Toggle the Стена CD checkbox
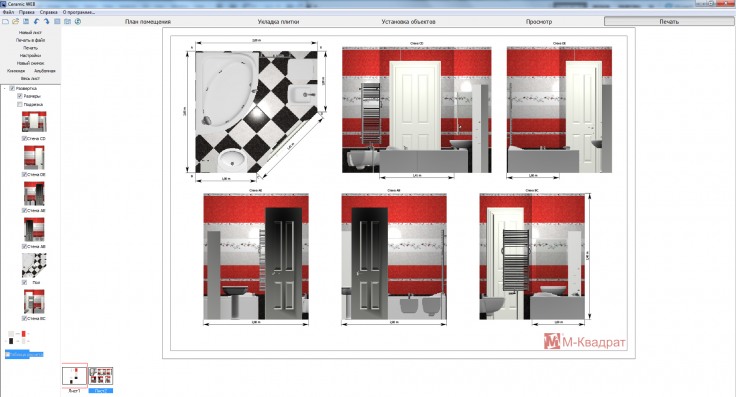 pyautogui.click(x=24, y=138)
